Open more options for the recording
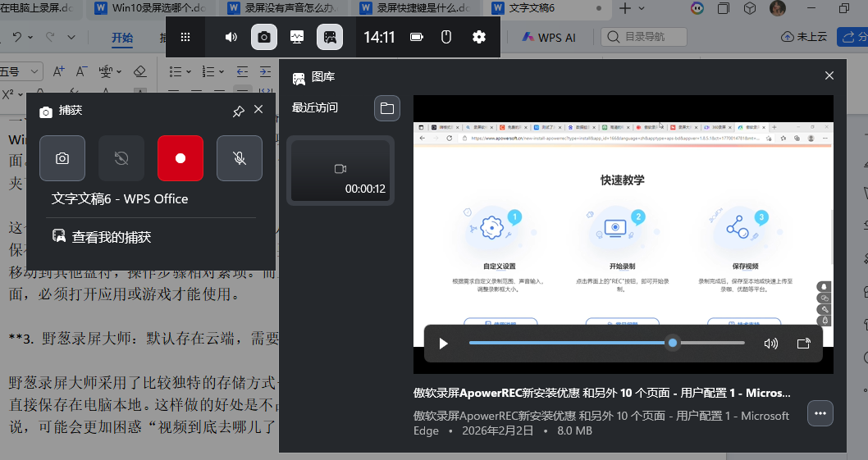Image resolution: width=868 pixels, height=460 pixels. point(820,413)
